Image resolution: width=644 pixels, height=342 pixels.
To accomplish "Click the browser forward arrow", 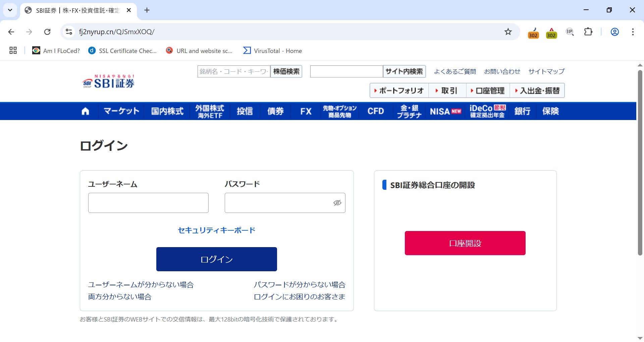I will click(29, 32).
